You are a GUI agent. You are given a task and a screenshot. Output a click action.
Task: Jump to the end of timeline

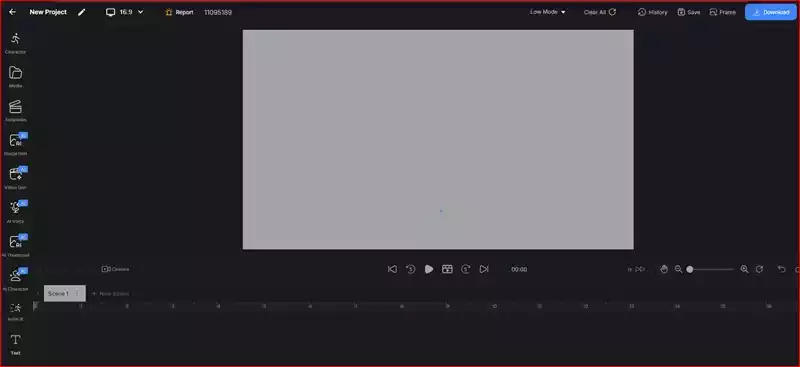[484, 269]
